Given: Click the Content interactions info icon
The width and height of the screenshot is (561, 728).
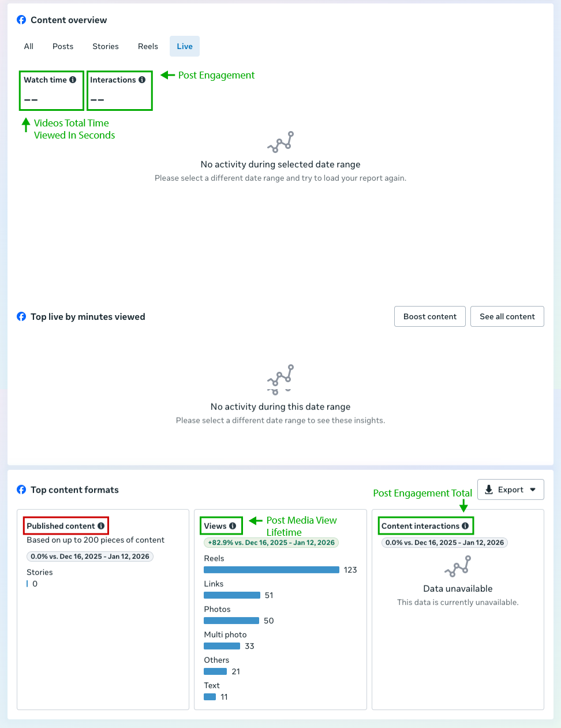Looking at the screenshot, I should [x=465, y=526].
